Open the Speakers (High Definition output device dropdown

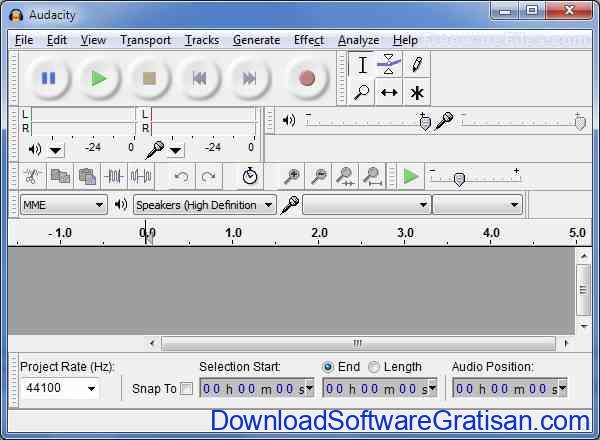pos(204,205)
